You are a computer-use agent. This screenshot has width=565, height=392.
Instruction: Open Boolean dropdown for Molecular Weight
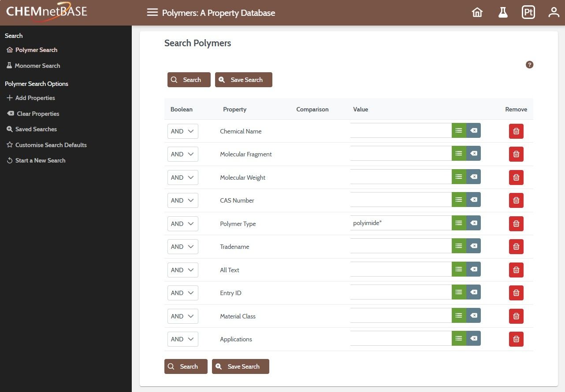[x=183, y=178]
